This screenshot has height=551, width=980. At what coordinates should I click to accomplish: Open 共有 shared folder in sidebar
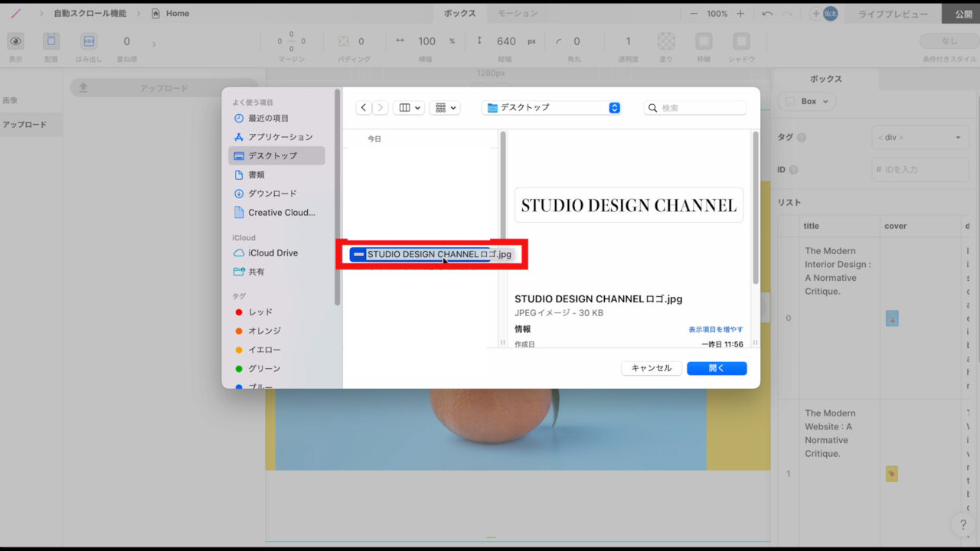click(276, 272)
